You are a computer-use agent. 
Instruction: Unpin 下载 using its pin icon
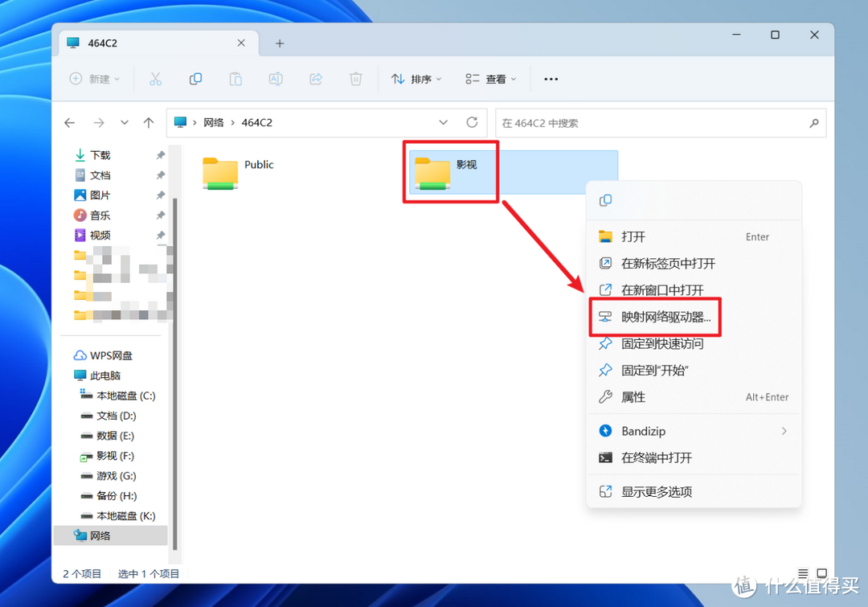(x=161, y=155)
